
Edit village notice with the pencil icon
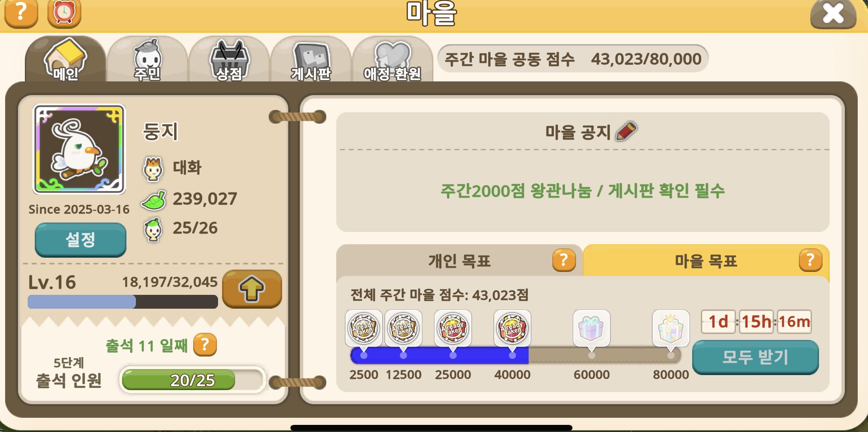tap(627, 131)
